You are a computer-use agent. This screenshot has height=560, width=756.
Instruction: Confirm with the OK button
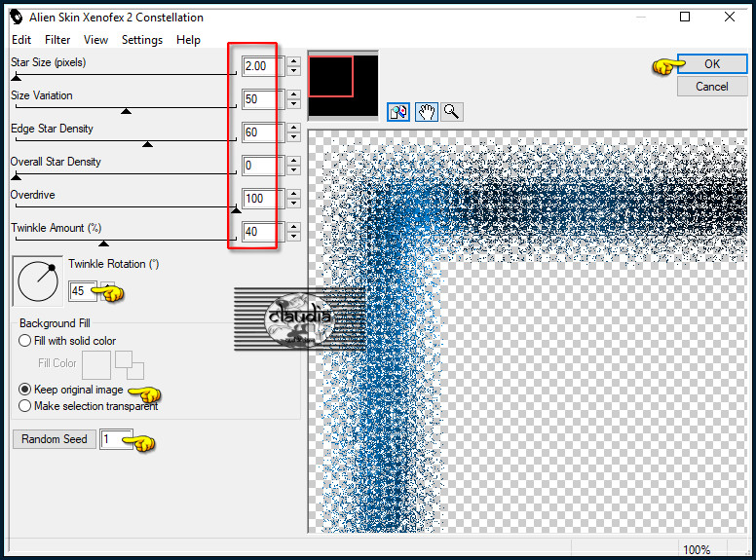click(x=712, y=64)
